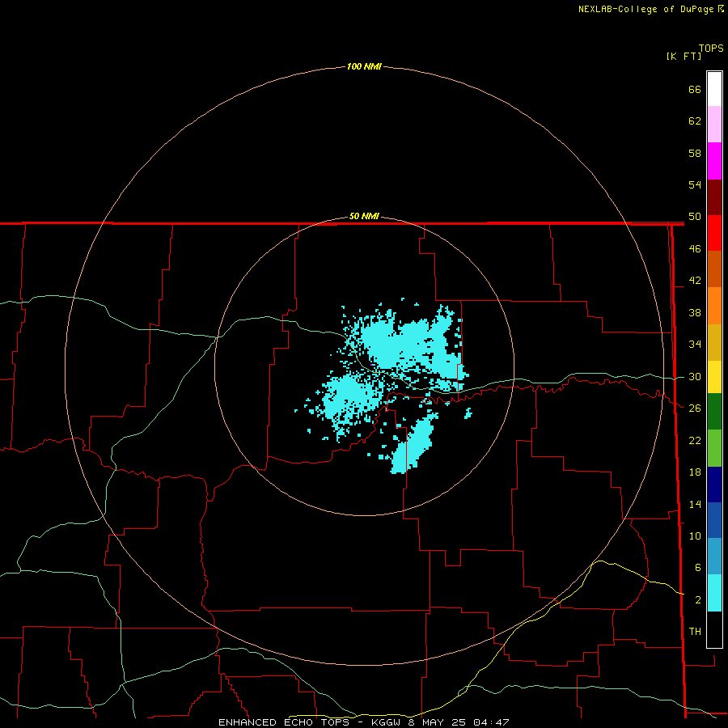Click the light green 26 kft swatch
728x728 pixels.
(x=714, y=448)
